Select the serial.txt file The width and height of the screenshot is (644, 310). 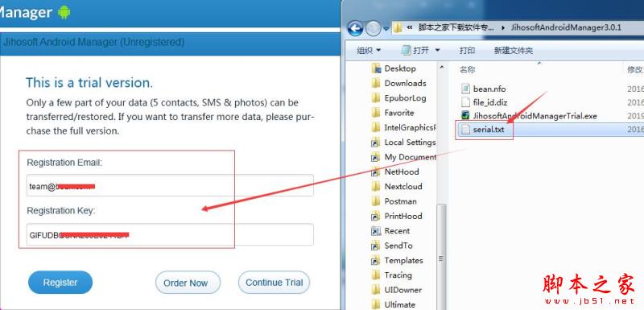[x=489, y=130]
